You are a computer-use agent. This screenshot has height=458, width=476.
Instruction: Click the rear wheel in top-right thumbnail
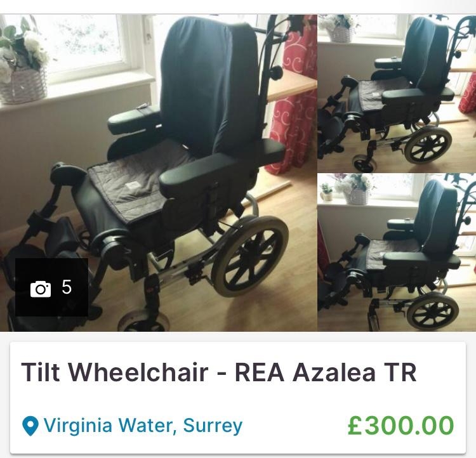[428, 145]
